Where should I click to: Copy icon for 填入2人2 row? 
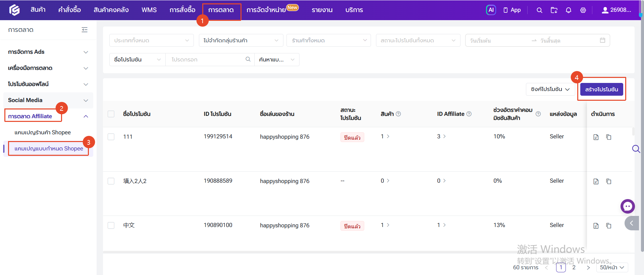609,181
